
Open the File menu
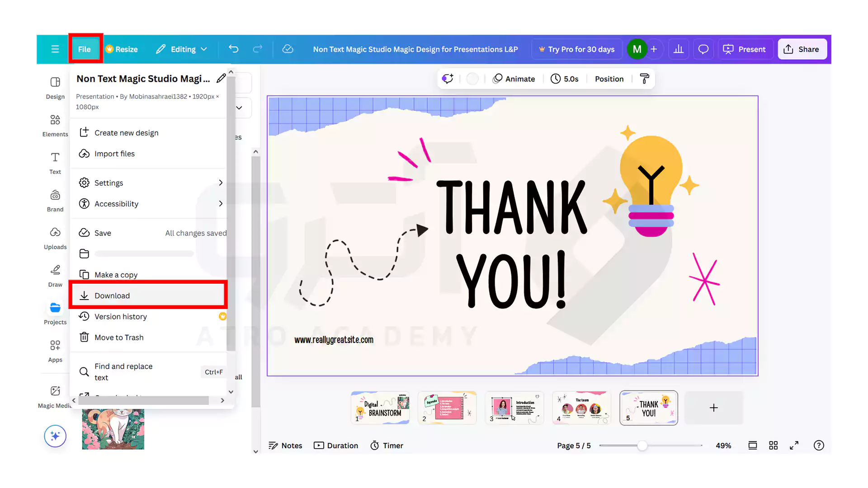click(85, 49)
